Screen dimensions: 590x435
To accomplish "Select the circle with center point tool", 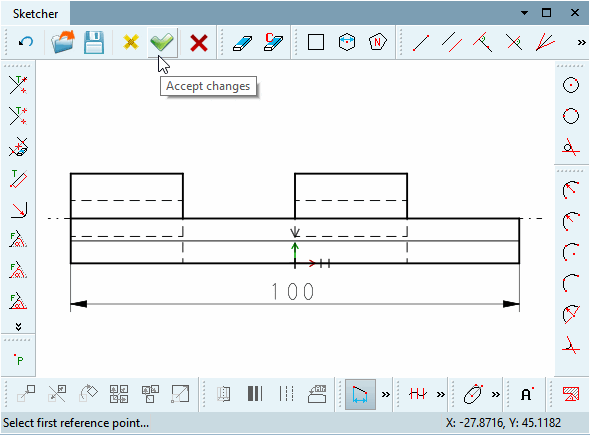I will click(571, 85).
